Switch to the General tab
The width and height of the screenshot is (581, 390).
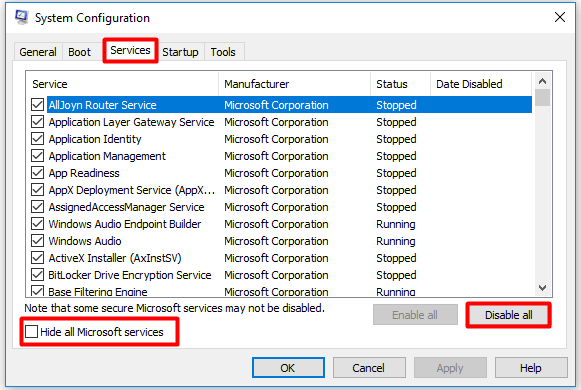tap(38, 52)
